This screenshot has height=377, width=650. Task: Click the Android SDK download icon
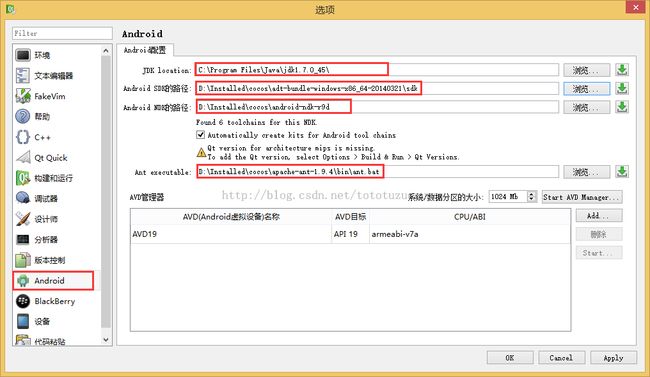pyautogui.click(x=622, y=88)
